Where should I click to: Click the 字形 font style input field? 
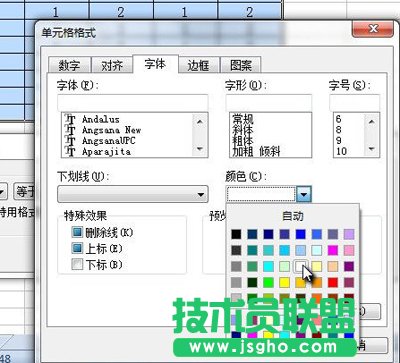[x=269, y=103]
